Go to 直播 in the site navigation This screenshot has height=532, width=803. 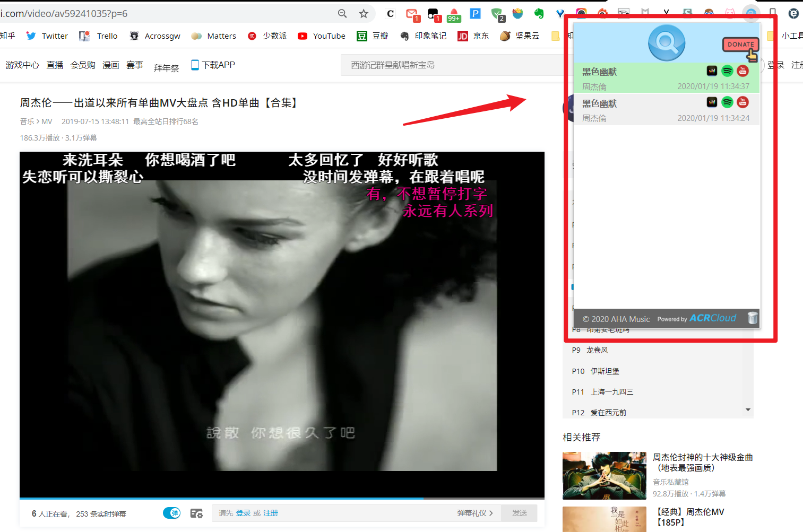55,65
